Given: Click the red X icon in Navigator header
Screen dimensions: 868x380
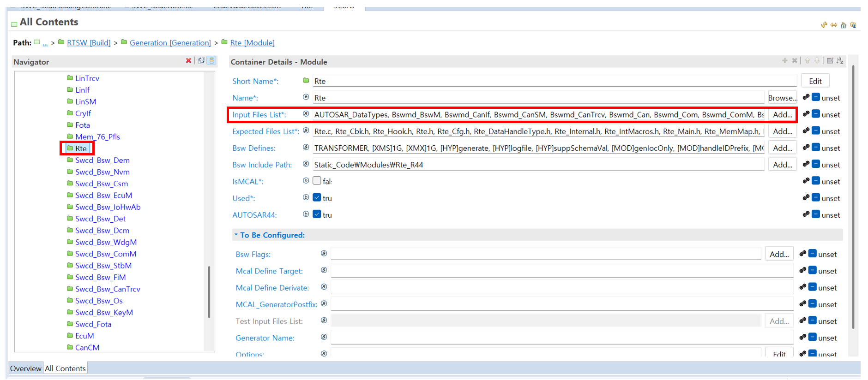Looking at the screenshot, I should click(x=188, y=61).
